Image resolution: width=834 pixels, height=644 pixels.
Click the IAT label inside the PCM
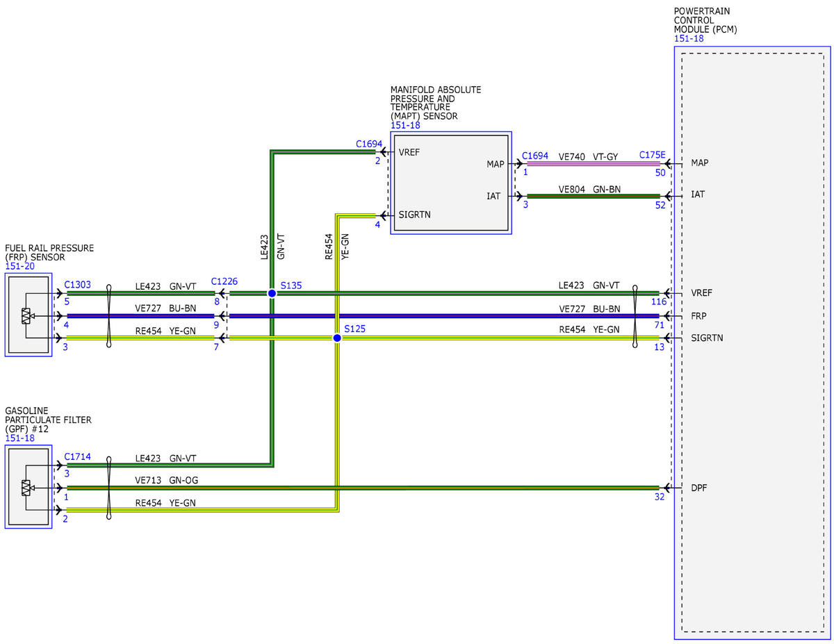698,194
